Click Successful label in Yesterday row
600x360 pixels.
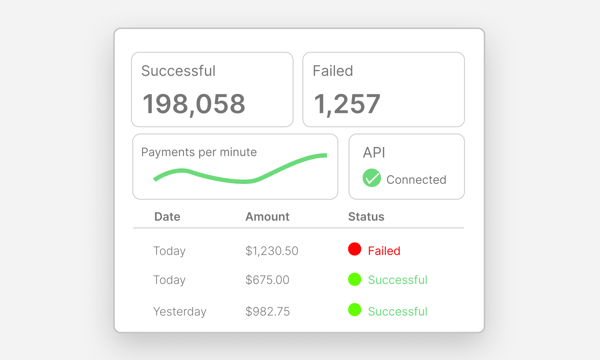pos(398,311)
